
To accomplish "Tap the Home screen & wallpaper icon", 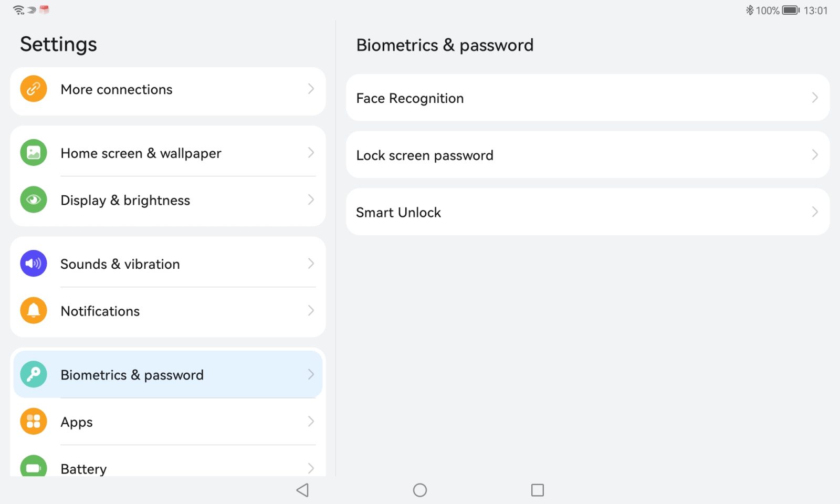I will coord(34,153).
